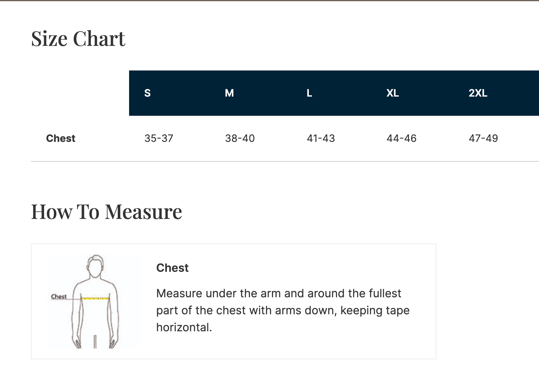Viewport: 539px width, 392px height.
Task: Select the M size column header
Action: [x=229, y=93]
